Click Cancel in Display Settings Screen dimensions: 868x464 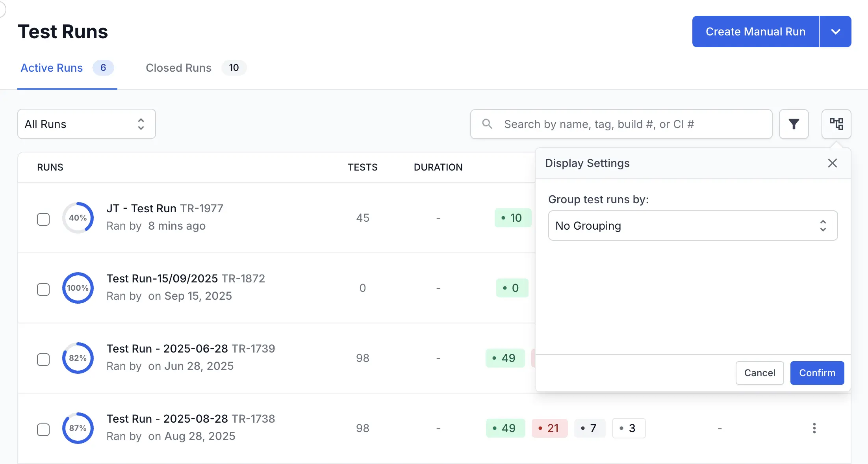(x=759, y=373)
